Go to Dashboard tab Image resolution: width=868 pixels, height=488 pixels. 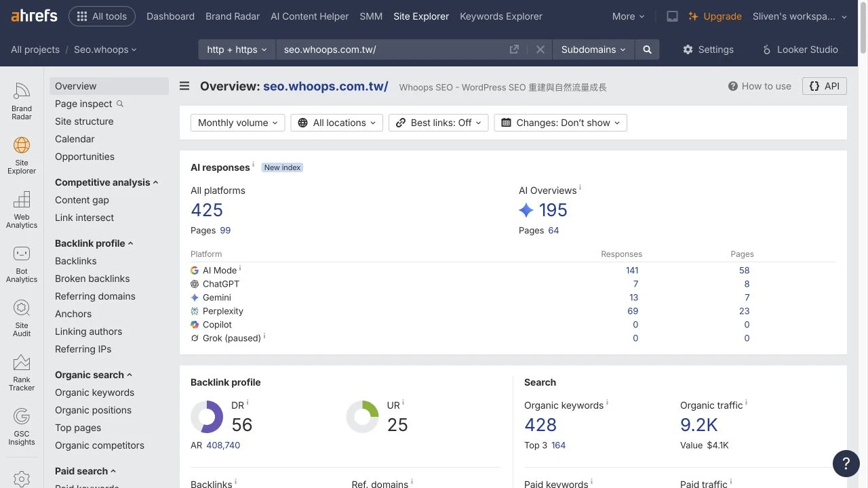click(170, 16)
